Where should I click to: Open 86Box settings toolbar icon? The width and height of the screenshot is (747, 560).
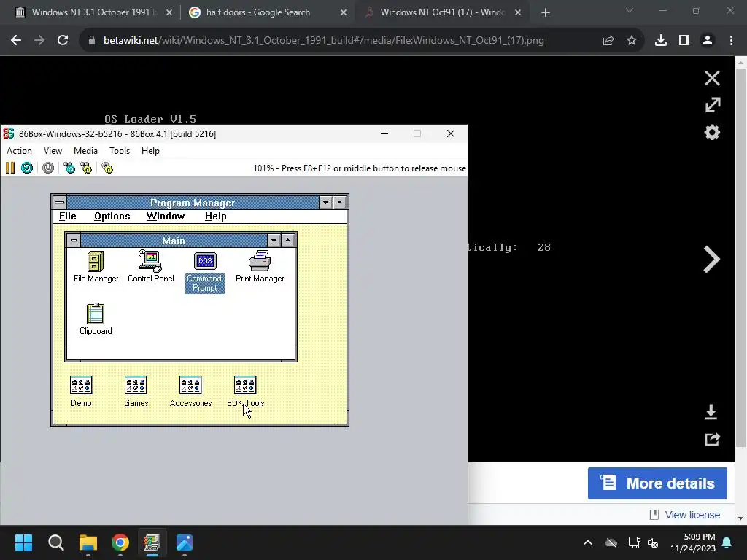[x=107, y=168]
